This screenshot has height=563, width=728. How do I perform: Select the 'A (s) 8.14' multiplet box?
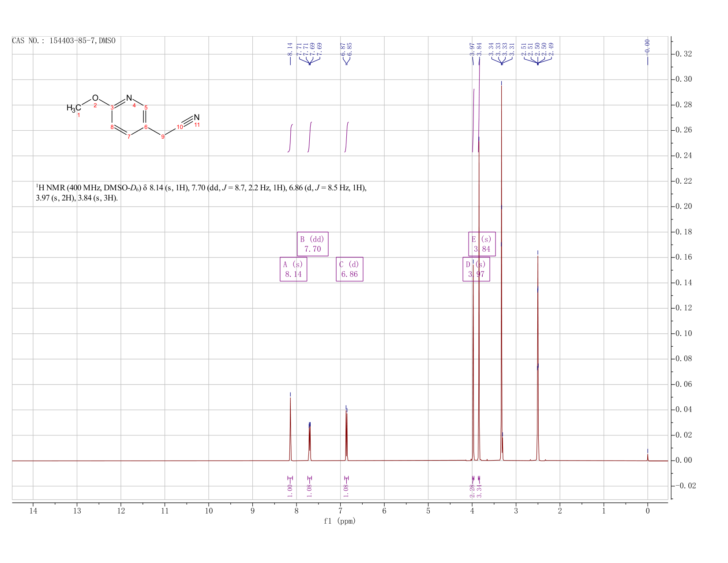(x=293, y=269)
